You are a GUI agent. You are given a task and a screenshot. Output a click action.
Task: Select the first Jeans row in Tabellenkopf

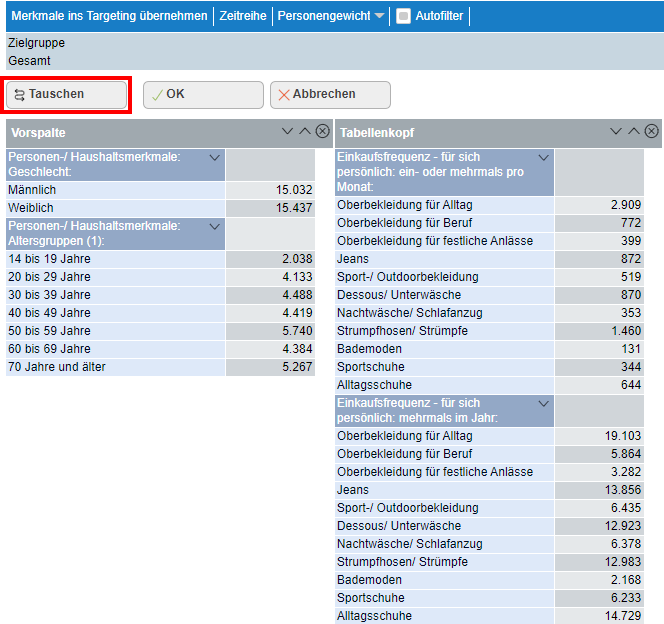point(444,259)
